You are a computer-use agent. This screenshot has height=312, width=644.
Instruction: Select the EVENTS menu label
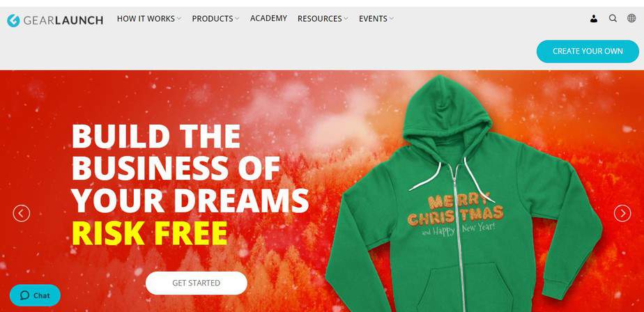click(373, 19)
